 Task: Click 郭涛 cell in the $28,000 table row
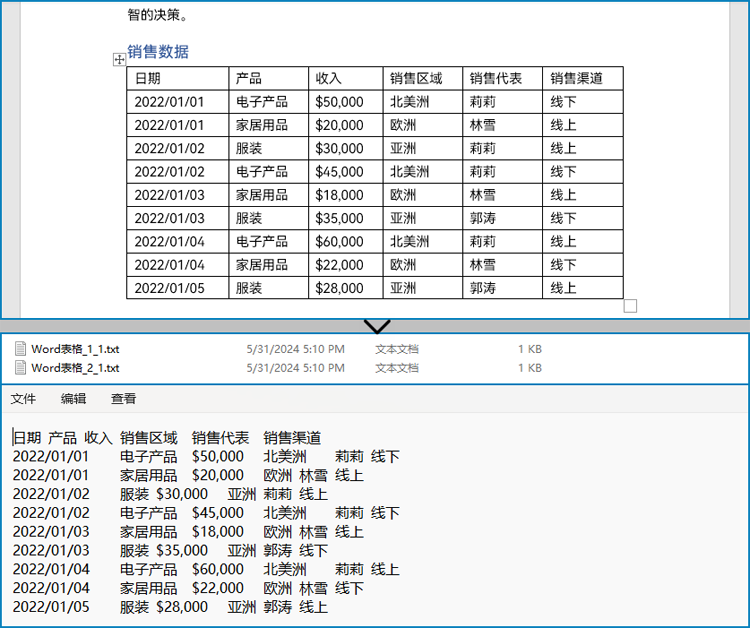(502, 288)
